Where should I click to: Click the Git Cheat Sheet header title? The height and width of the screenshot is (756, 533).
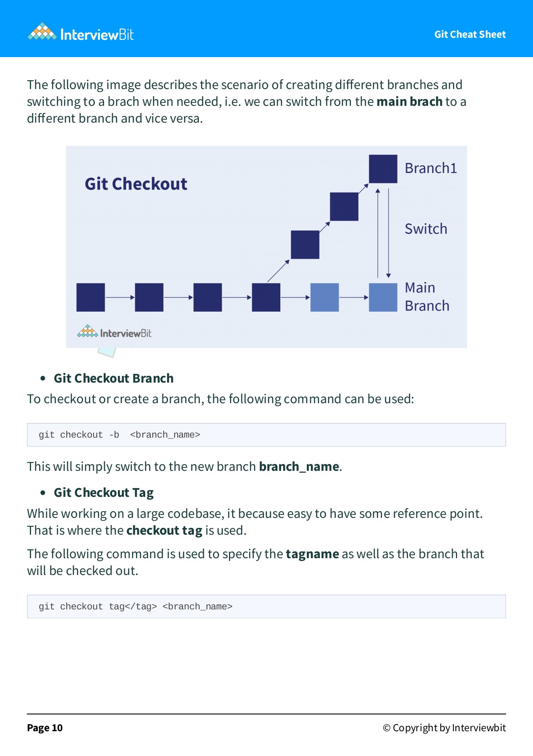470,34
